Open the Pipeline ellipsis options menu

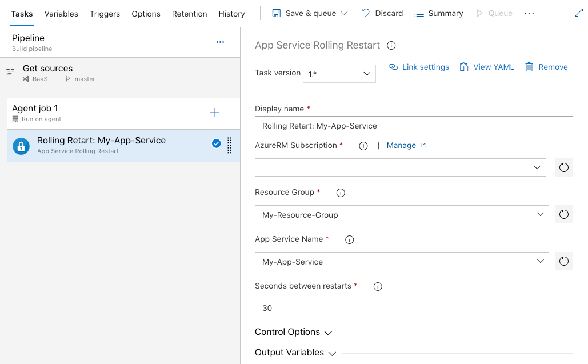220,42
